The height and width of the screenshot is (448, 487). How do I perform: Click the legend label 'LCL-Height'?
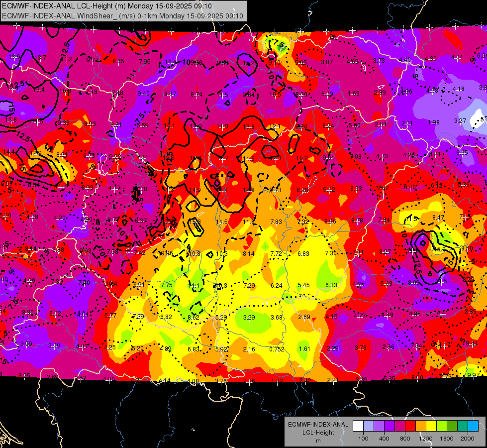(318, 433)
